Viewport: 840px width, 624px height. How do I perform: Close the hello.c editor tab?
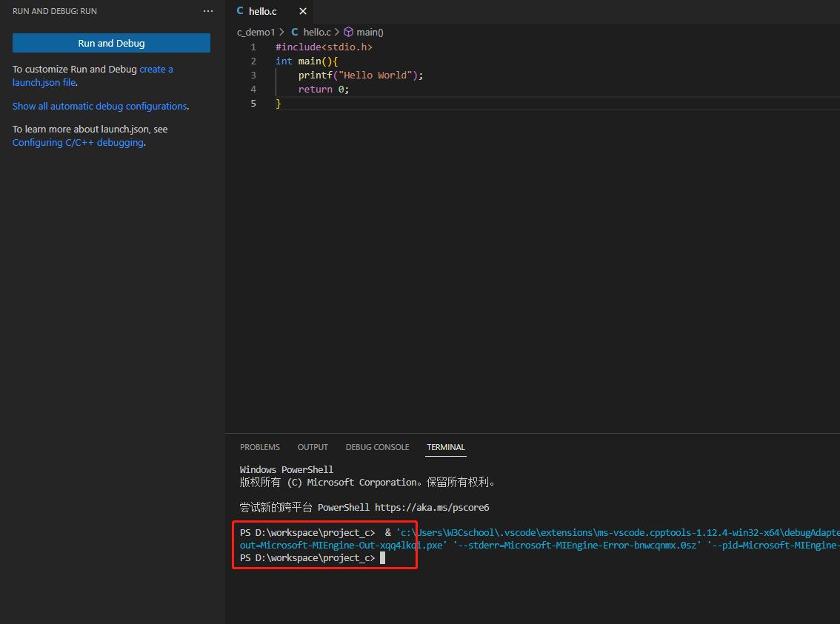(302, 12)
